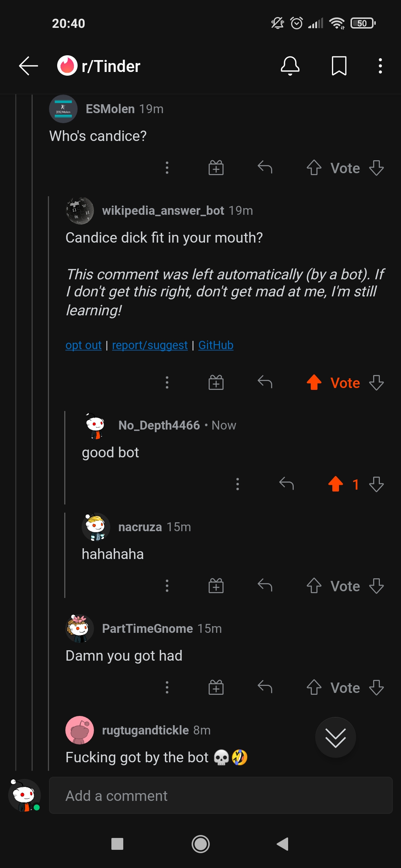Save the post with the bookmark icon
Image resolution: width=401 pixels, height=868 pixels.
(339, 66)
